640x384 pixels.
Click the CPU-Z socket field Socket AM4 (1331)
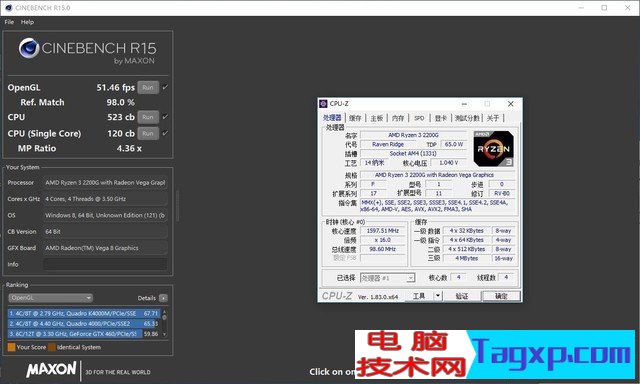413,153
